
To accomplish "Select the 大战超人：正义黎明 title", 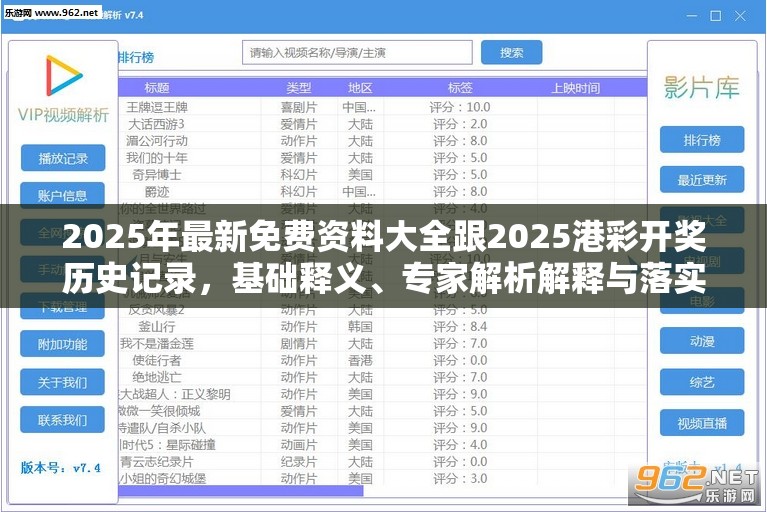I will pos(175,394).
